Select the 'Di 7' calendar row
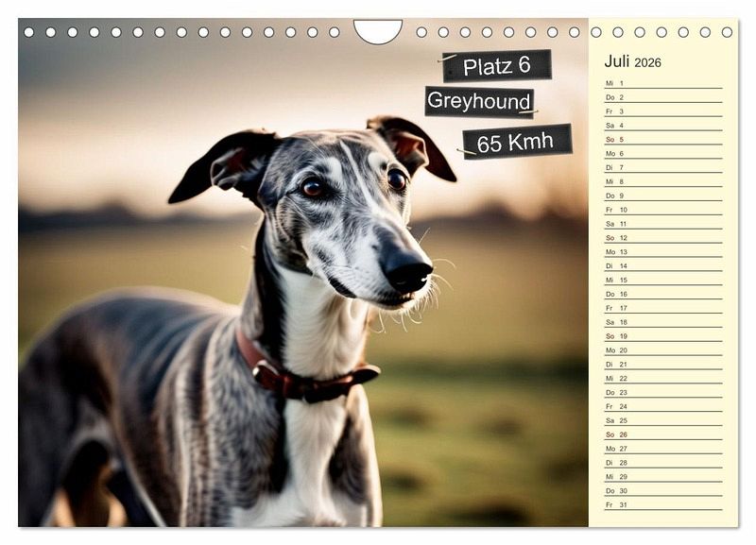 pyautogui.click(x=663, y=168)
